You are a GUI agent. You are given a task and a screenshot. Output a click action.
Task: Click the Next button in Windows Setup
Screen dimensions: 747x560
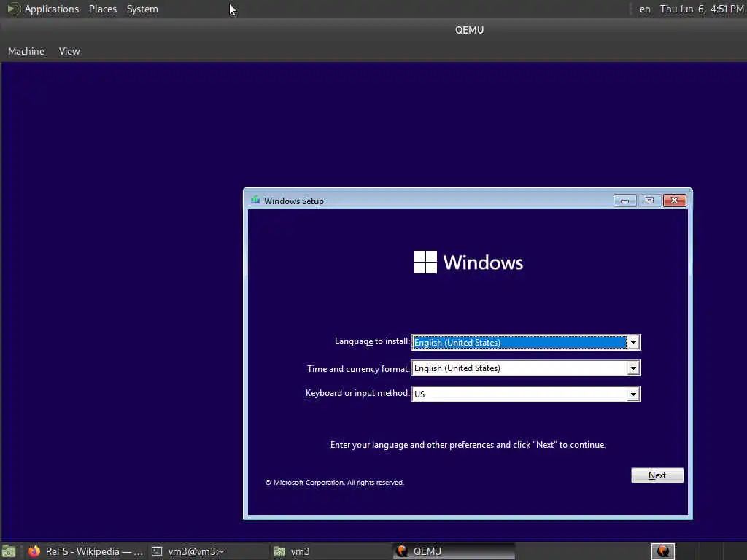tap(657, 475)
